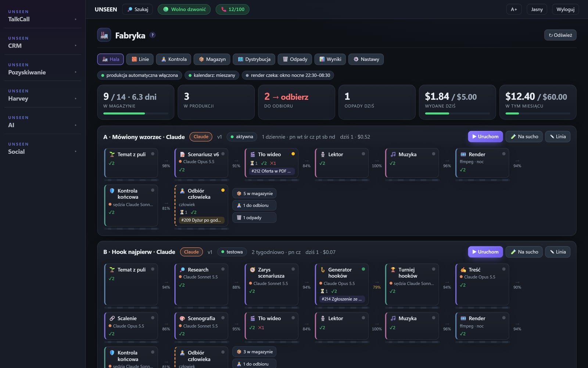Click the Render film icon in line B
Screen dimensions: 588x368
point(463,318)
